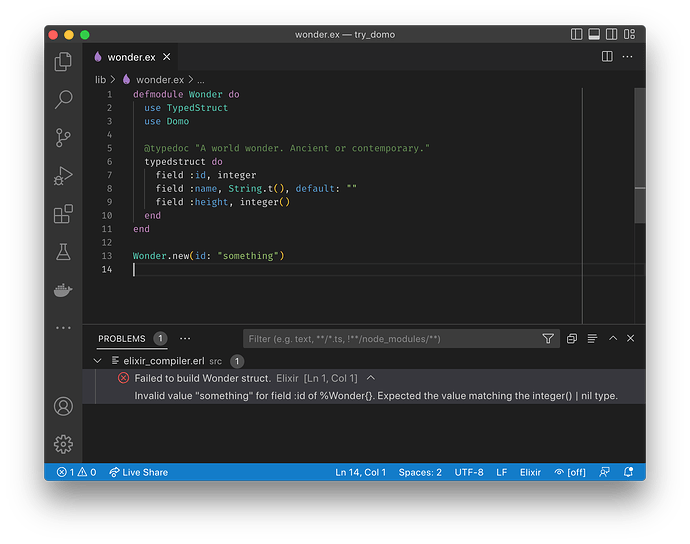Image resolution: width=690 pixels, height=544 pixels.
Task: Click the editor vertical scrollbar thumb
Action: (x=640, y=155)
